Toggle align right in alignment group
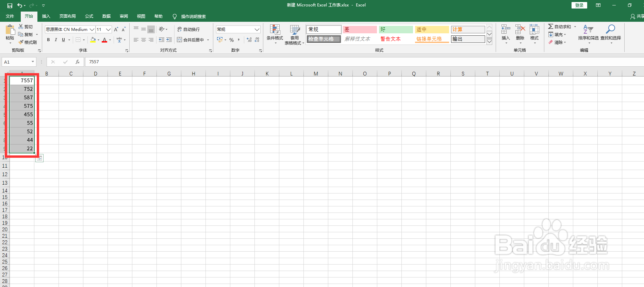The width and height of the screenshot is (644, 287). click(151, 40)
